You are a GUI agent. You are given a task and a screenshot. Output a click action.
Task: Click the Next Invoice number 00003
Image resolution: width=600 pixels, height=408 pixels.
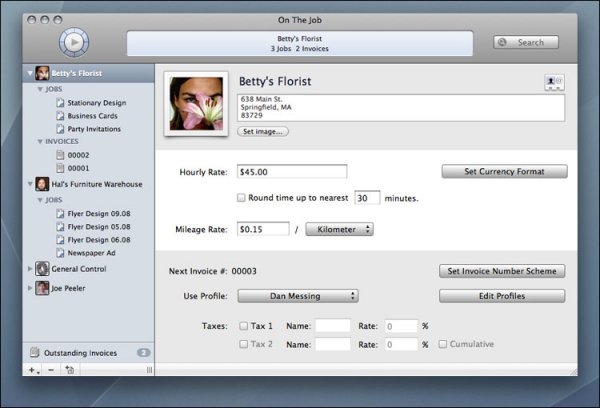pyautogui.click(x=244, y=271)
